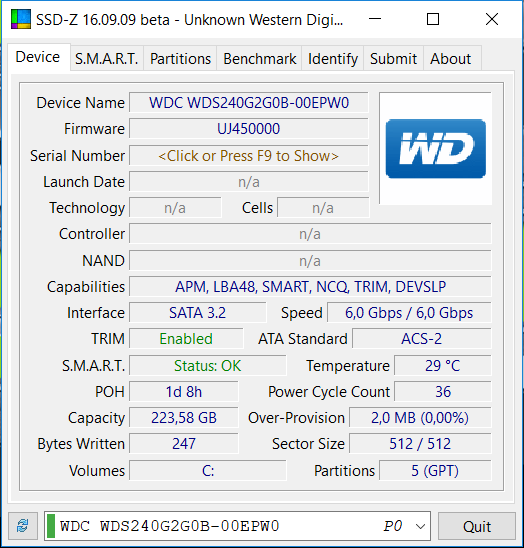524x548 pixels.
Task: Click the Volumes value C:
Action: pyautogui.click(x=208, y=471)
